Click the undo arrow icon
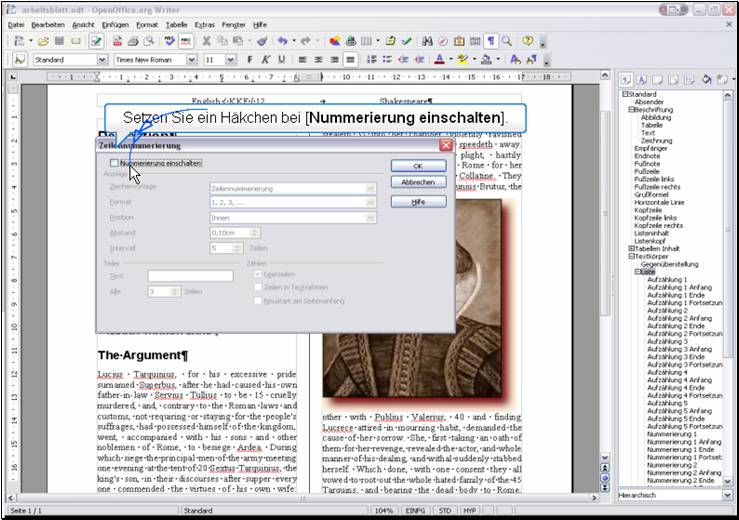Viewport: 739px width, 520px height. (x=283, y=41)
